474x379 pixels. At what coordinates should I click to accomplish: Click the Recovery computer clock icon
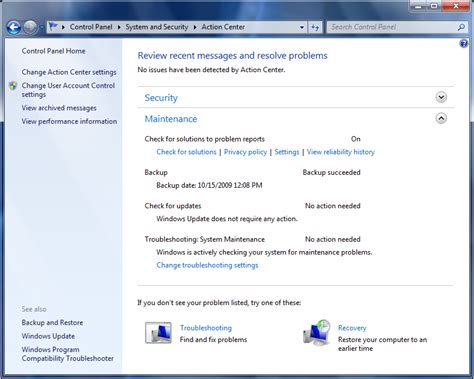317,332
